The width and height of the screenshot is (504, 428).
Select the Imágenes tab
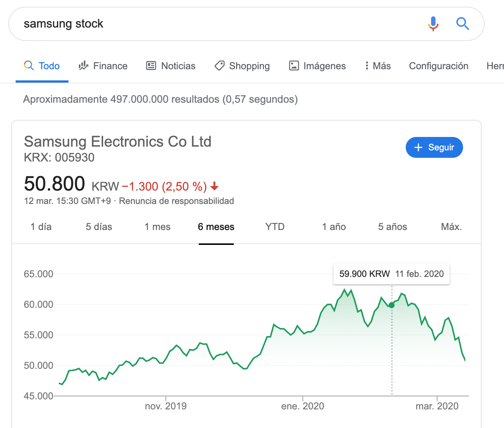tap(318, 66)
